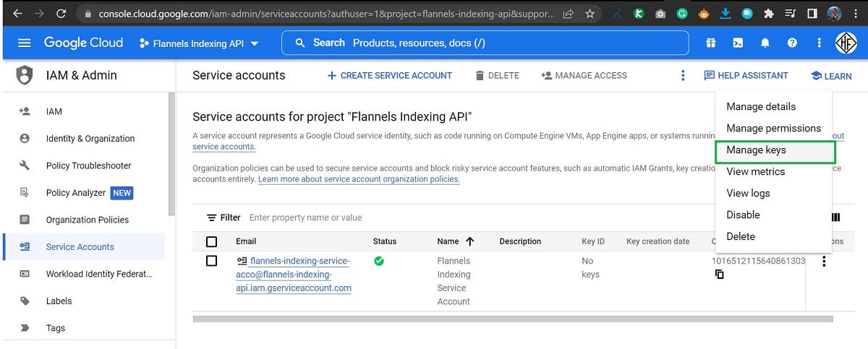Viewport: 868px width, 349px height.
Task: Click the teal chat extension icon
Action: (x=747, y=13)
